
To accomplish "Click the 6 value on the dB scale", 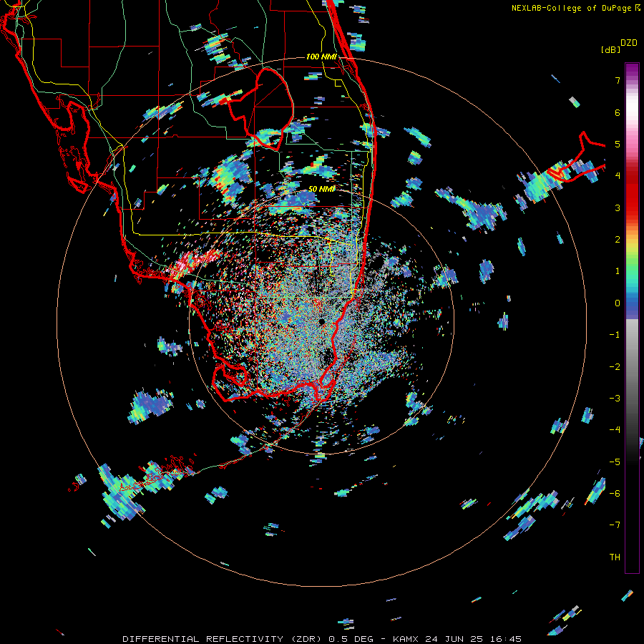I will [618, 112].
